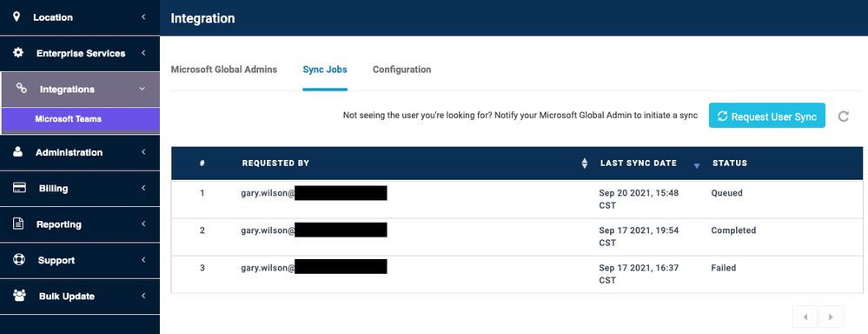
Task: Switch to the Microsoft Global Admins tab
Action: pyautogui.click(x=223, y=70)
